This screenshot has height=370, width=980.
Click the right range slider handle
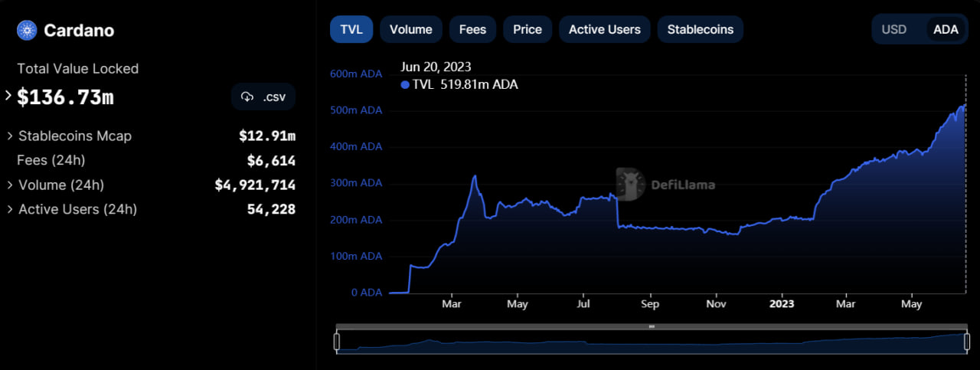tap(966, 342)
